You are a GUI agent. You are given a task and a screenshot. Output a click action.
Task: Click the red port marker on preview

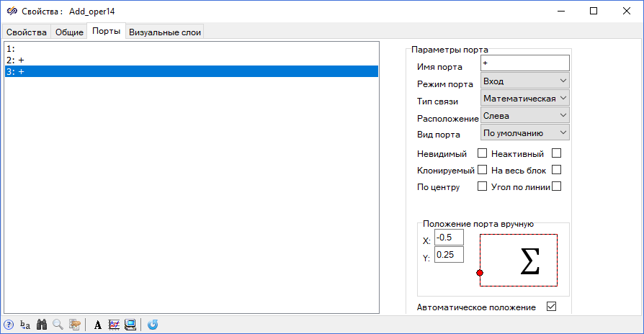point(480,273)
